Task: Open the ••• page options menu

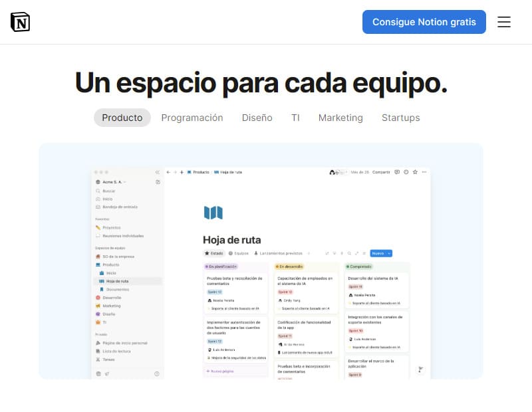Action: 424,171
